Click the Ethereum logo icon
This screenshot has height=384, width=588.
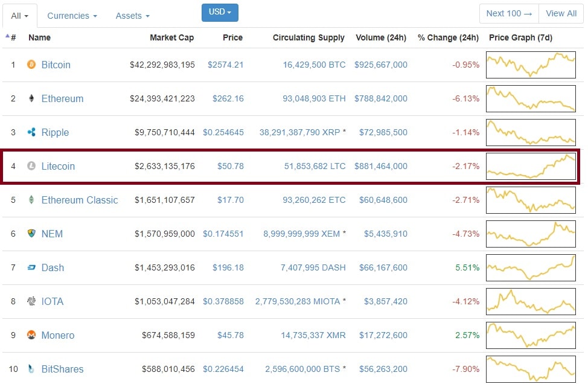point(31,98)
